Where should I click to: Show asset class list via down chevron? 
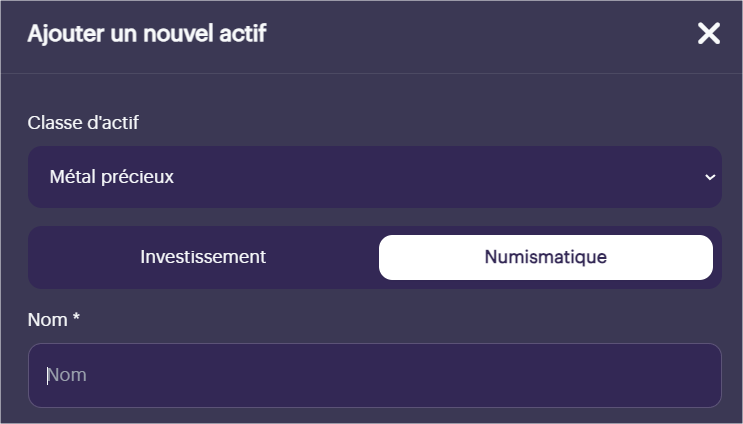(x=710, y=177)
